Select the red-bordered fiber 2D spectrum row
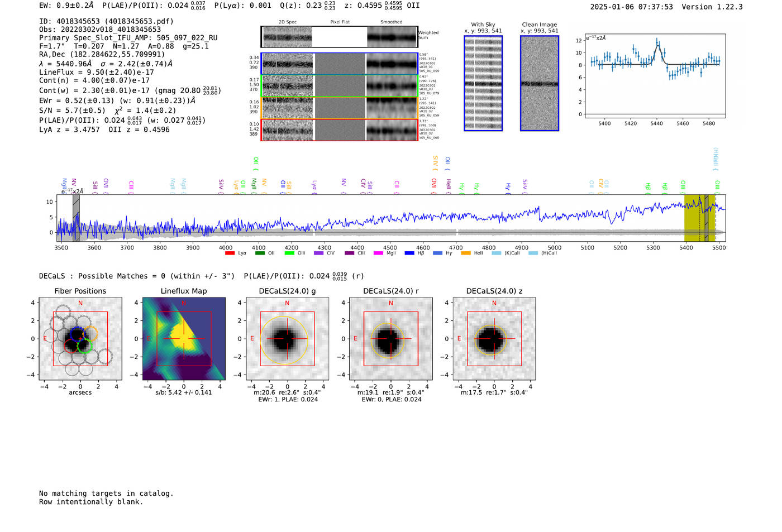This screenshot has height=532, width=782. click(x=339, y=130)
